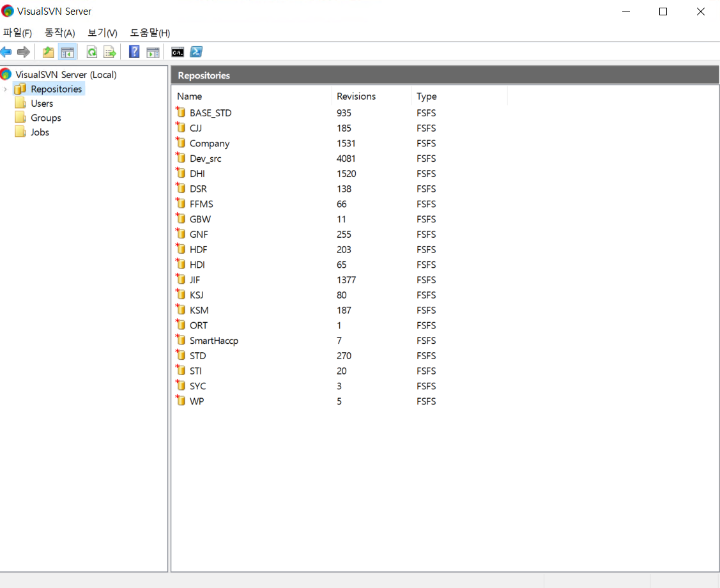Click the refresh toolbar icon

pyautogui.click(x=92, y=52)
